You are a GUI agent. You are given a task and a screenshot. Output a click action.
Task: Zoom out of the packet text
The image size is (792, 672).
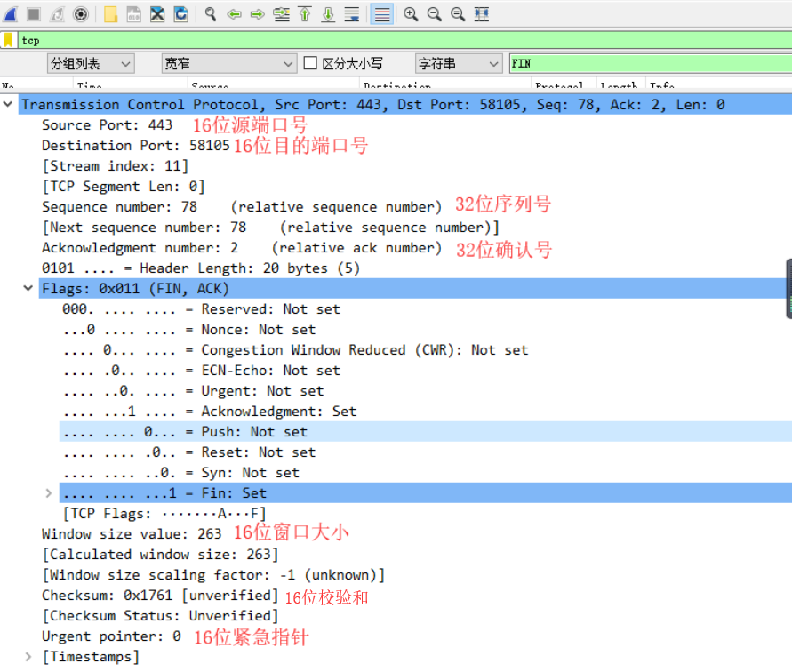coord(435,14)
